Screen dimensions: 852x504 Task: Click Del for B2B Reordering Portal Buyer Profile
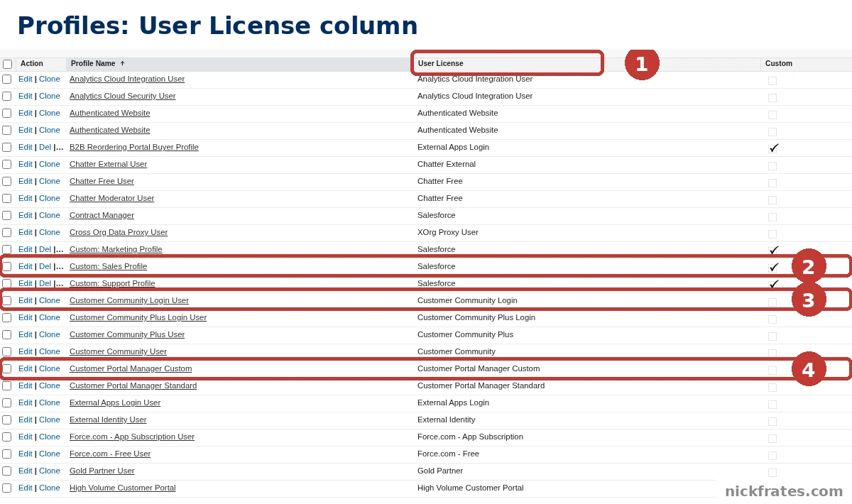[45, 147]
